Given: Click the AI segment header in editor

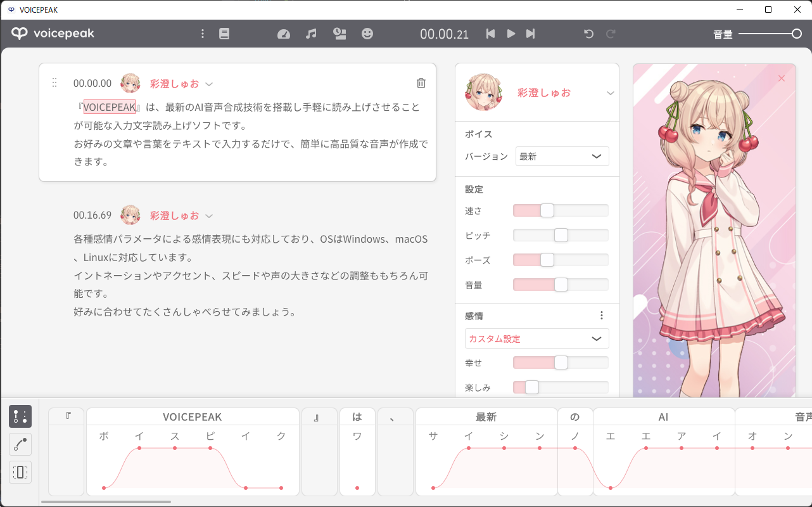Looking at the screenshot, I should coord(664,416).
